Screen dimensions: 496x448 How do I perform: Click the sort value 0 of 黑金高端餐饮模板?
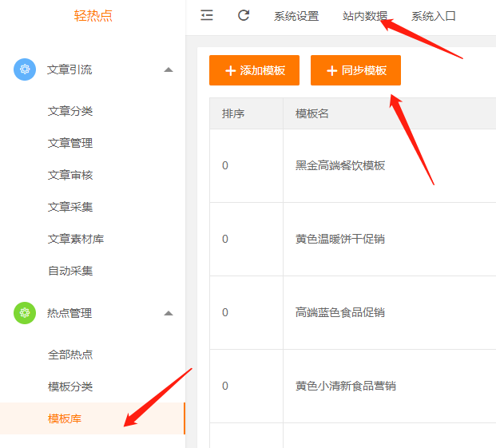coord(225,165)
